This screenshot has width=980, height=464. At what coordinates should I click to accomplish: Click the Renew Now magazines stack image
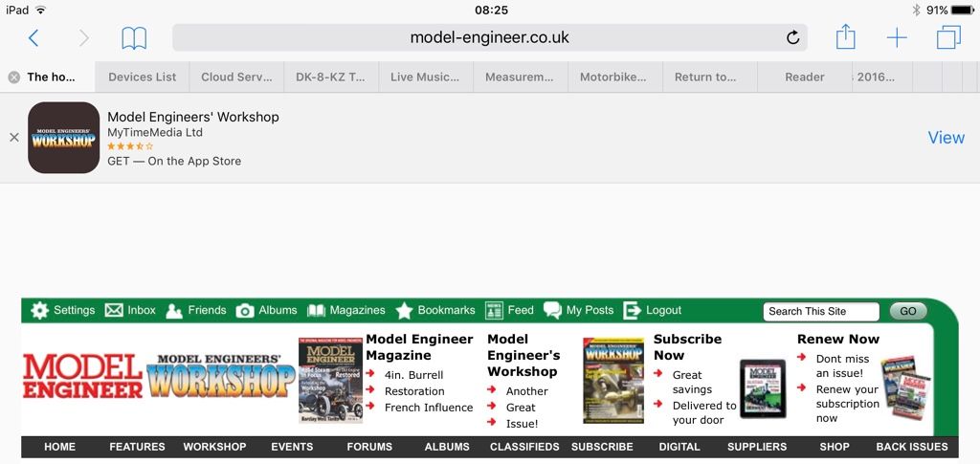coord(906,387)
